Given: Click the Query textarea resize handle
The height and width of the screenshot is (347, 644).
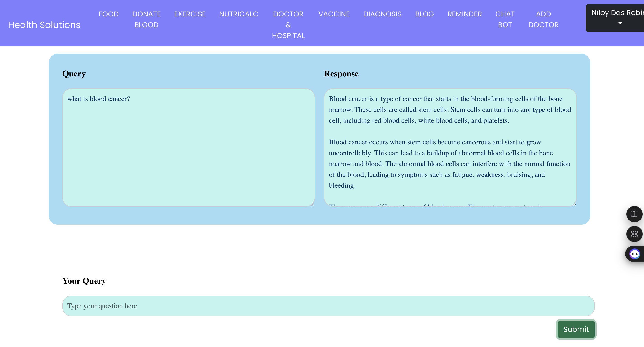Looking at the screenshot, I should tap(312, 204).
